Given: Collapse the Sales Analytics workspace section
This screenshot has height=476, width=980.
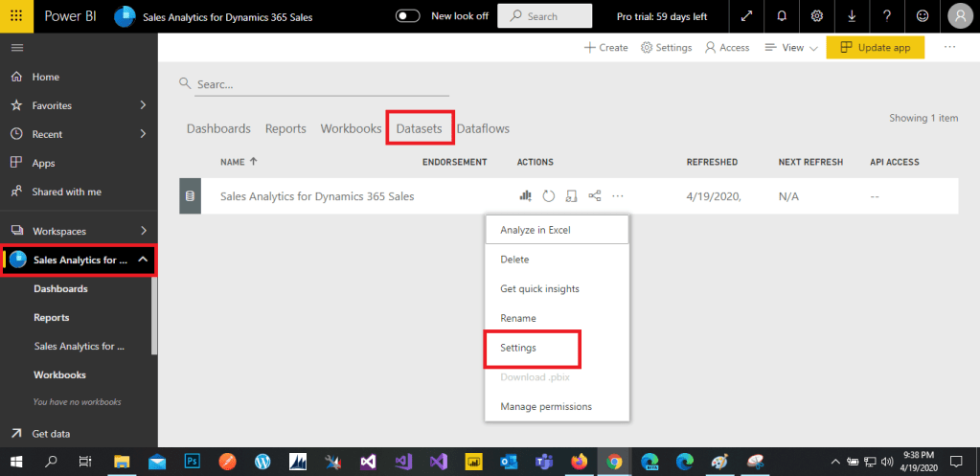Looking at the screenshot, I should click(143, 260).
